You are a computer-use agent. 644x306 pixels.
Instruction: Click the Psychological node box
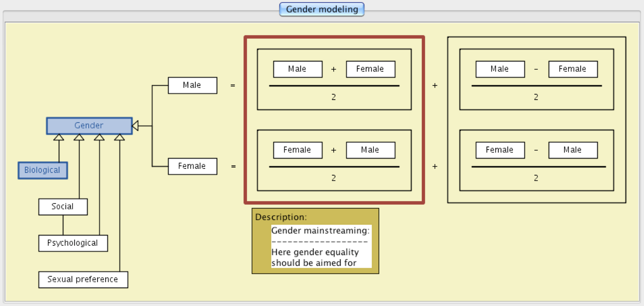tap(73, 243)
